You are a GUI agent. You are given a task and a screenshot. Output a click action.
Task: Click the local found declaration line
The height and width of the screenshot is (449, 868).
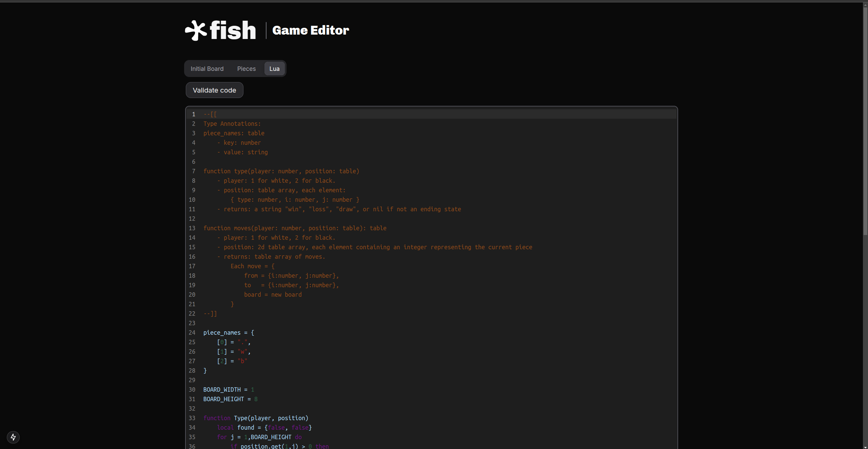coord(264,428)
